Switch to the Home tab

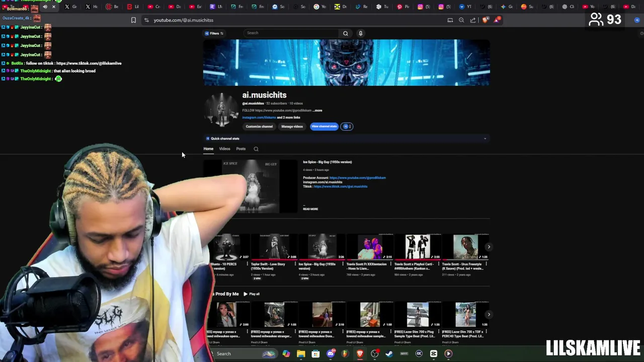pyautogui.click(x=208, y=149)
